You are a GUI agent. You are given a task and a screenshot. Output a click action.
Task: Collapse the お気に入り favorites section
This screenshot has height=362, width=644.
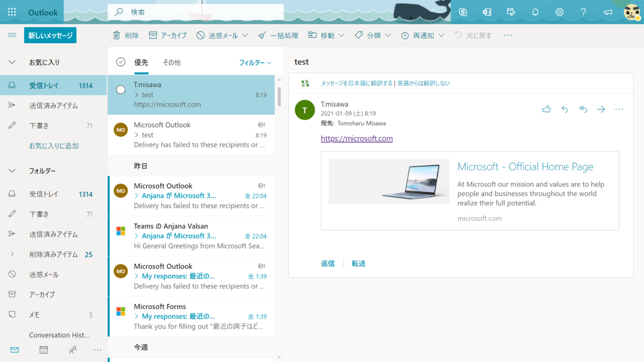tap(12, 62)
